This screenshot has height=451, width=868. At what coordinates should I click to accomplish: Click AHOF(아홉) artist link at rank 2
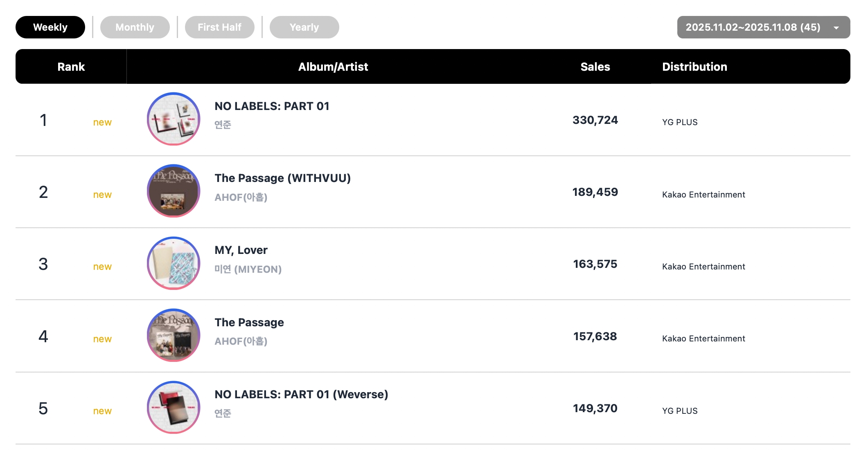pos(241,197)
